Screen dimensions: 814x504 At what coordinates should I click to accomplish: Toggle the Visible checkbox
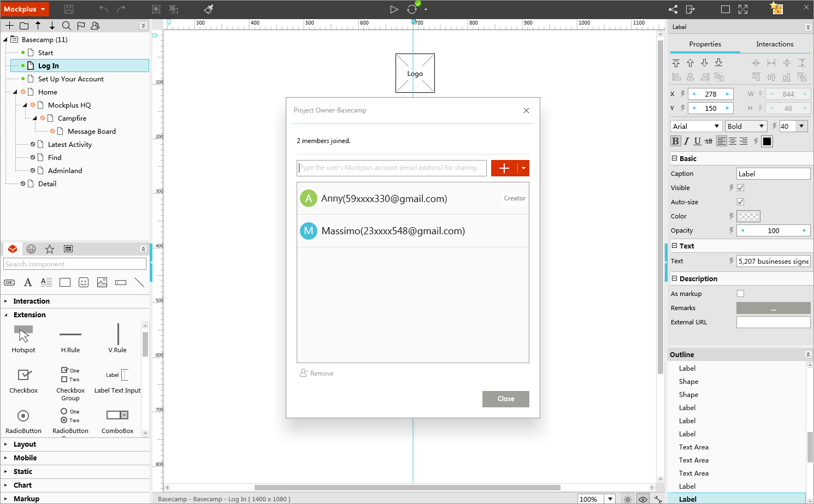pyautogui.click(x=741, y=188)
